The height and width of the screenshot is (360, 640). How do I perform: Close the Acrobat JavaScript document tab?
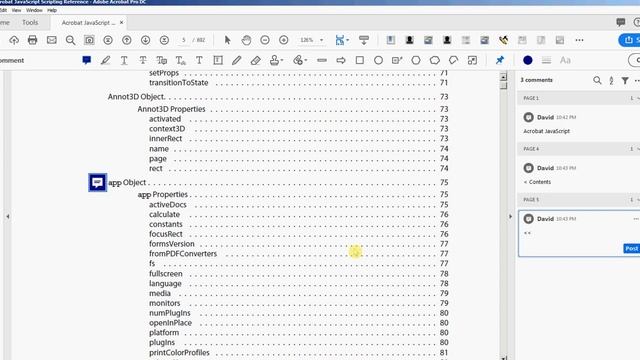[121, 22]
